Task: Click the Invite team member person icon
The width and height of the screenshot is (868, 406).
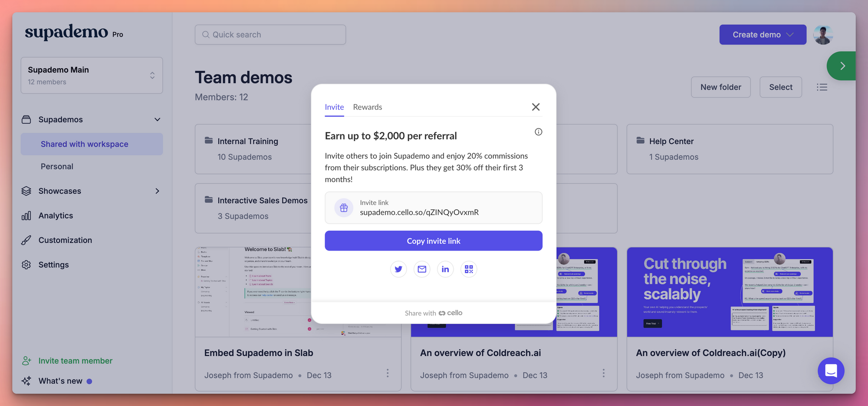Action: (26, 361)
